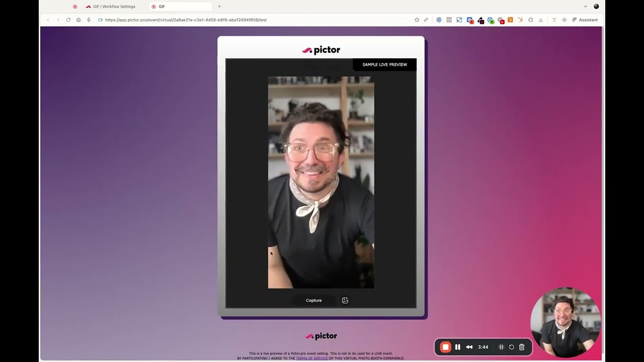Reload the page
Screen dimensions: 644x362
coord(68,20)
